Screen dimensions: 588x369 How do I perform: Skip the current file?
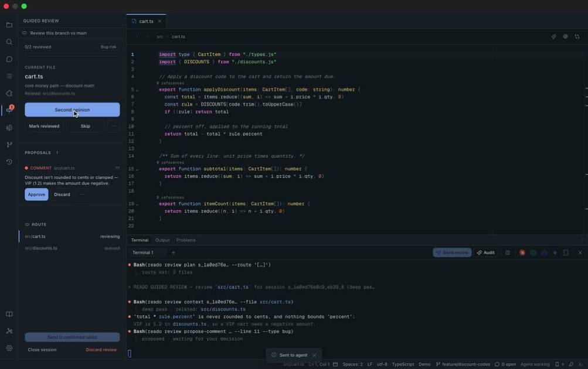pyautogui.click(x=86, y=127)
